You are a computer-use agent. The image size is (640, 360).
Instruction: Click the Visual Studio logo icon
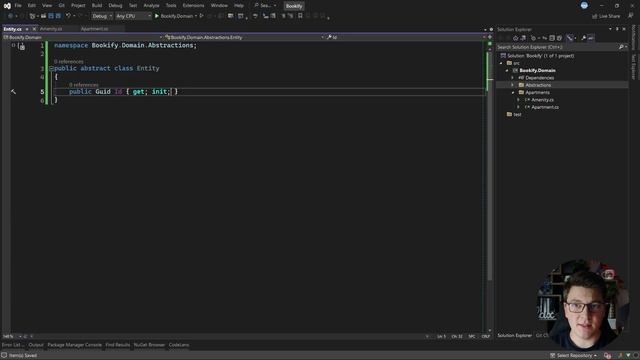pyautogui.click(x=7, y=6)
